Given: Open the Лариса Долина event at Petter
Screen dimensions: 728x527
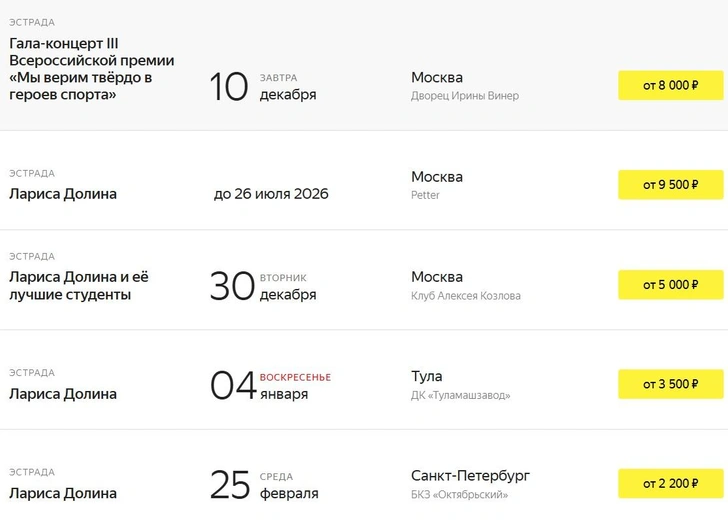Looking at the screenshot, I should [63, 194].
